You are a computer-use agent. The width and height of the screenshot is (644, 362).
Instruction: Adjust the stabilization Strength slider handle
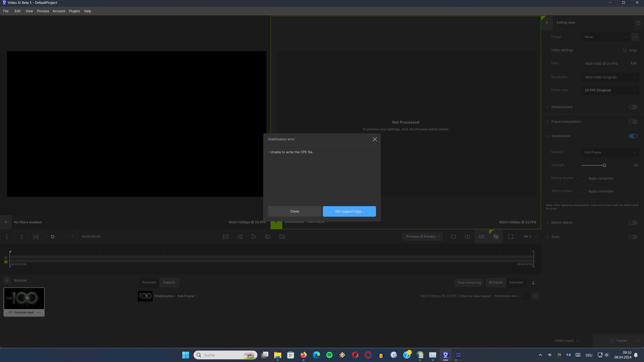tap(604, 165)
